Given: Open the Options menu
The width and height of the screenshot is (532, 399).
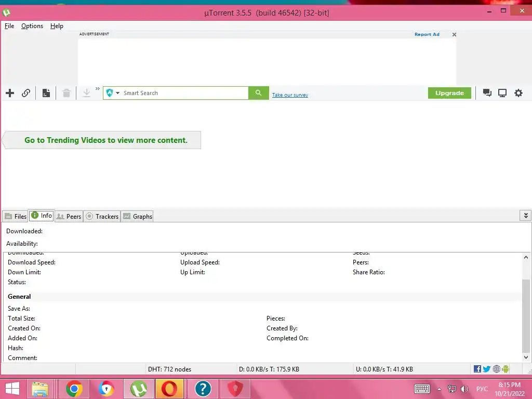Looking at the screenshot, I should [x=32, y=26].
